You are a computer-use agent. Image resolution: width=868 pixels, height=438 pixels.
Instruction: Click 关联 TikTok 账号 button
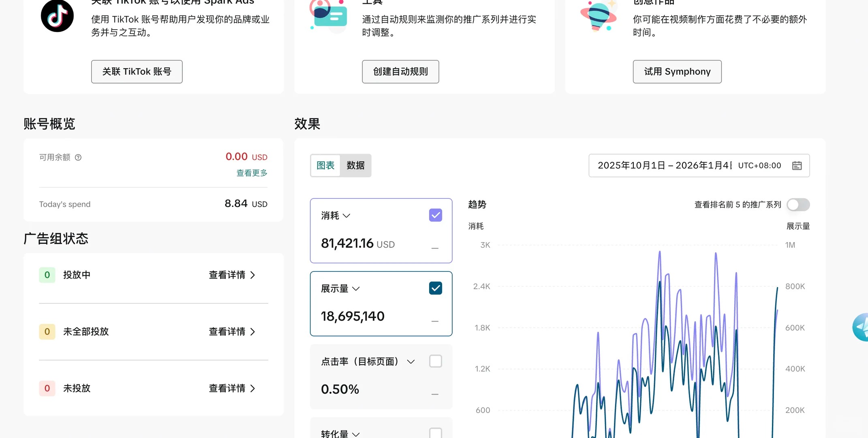tap(137, 72)
